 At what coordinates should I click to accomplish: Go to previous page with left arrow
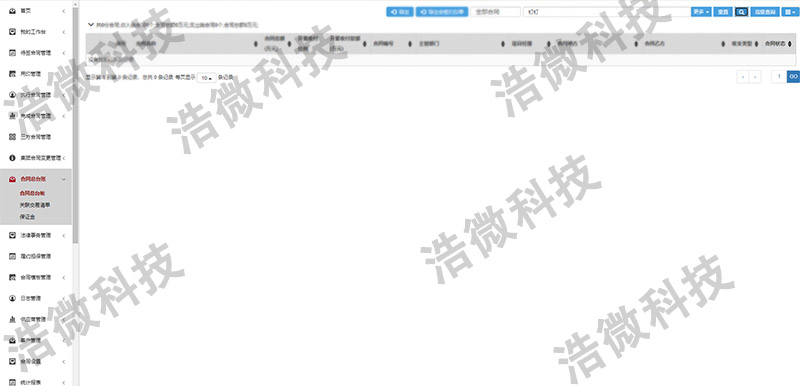click(743, 77)
